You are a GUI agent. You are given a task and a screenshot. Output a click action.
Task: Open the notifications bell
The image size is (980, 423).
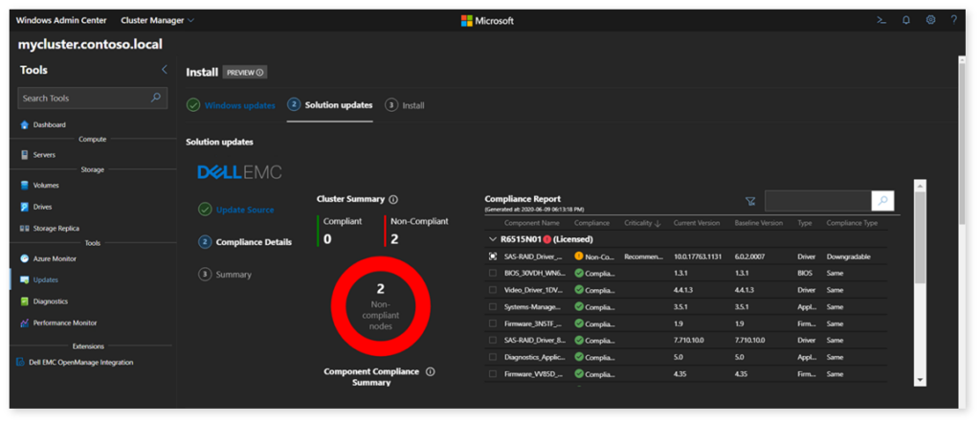click(x=905, y=20)
